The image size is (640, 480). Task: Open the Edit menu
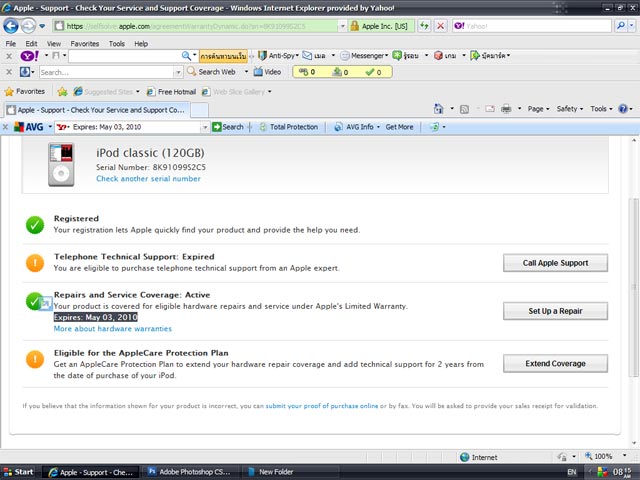(31, 44)
